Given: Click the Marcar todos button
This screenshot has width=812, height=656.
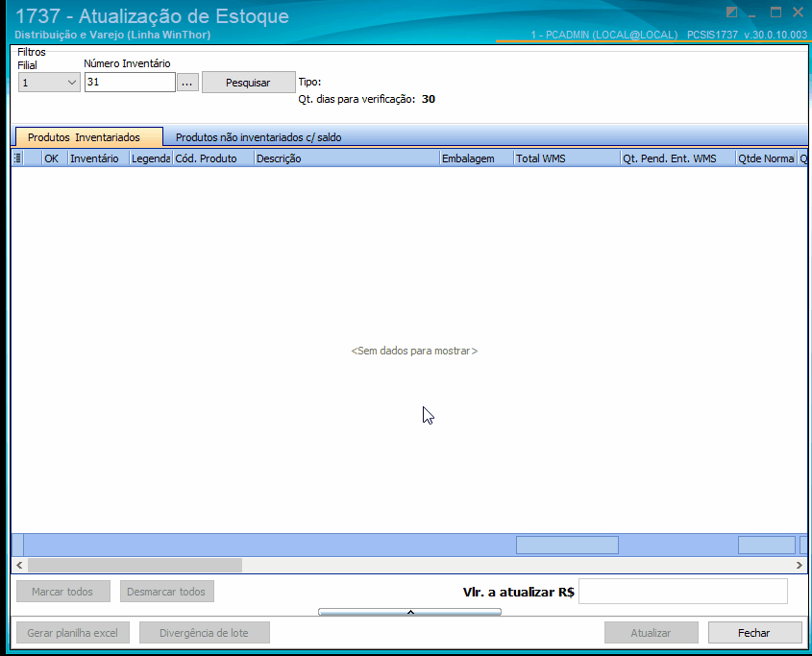Looking at the screenshot, I should 63,592.
